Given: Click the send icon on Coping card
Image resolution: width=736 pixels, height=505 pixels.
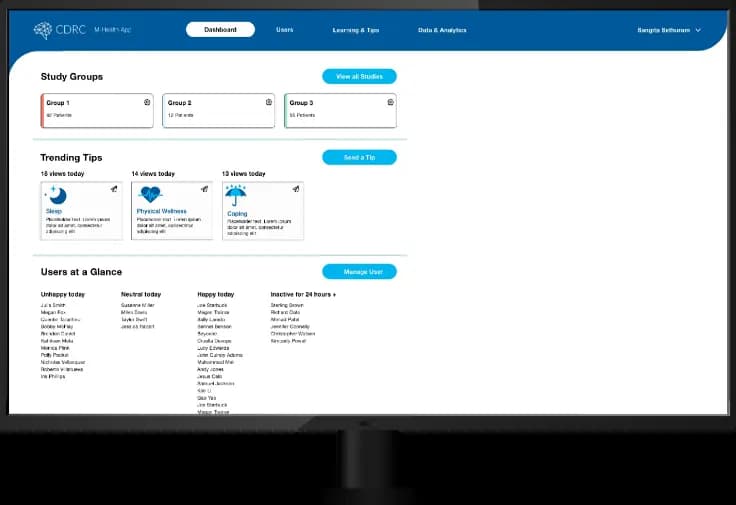Looking at the screenshot, I should (296, 189).
